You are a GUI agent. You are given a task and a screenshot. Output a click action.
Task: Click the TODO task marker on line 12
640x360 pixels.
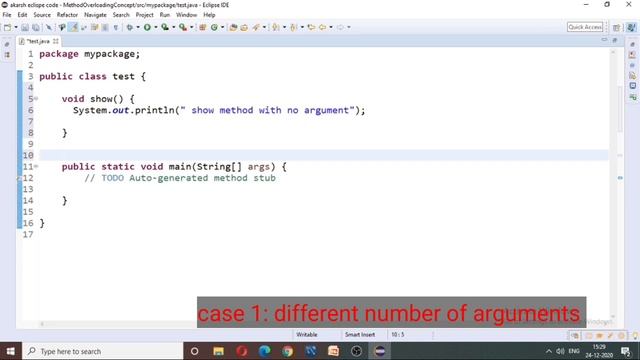coord(19,178)
